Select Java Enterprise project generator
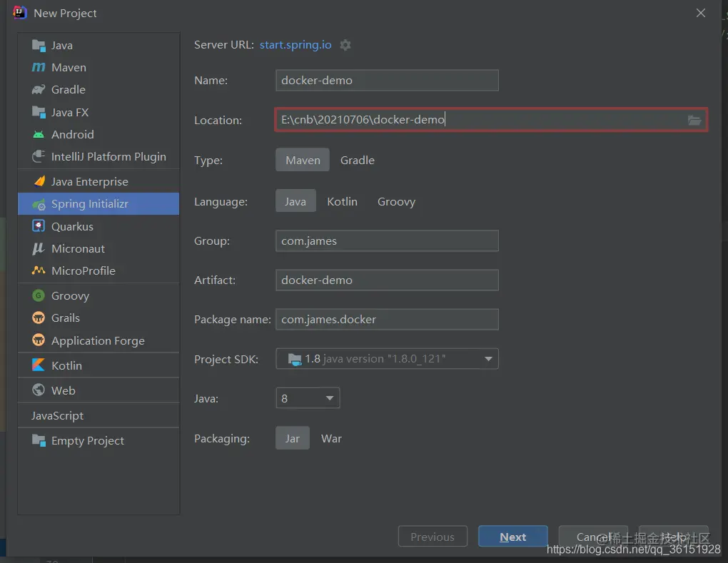728x563 pixels. (90, 181)
